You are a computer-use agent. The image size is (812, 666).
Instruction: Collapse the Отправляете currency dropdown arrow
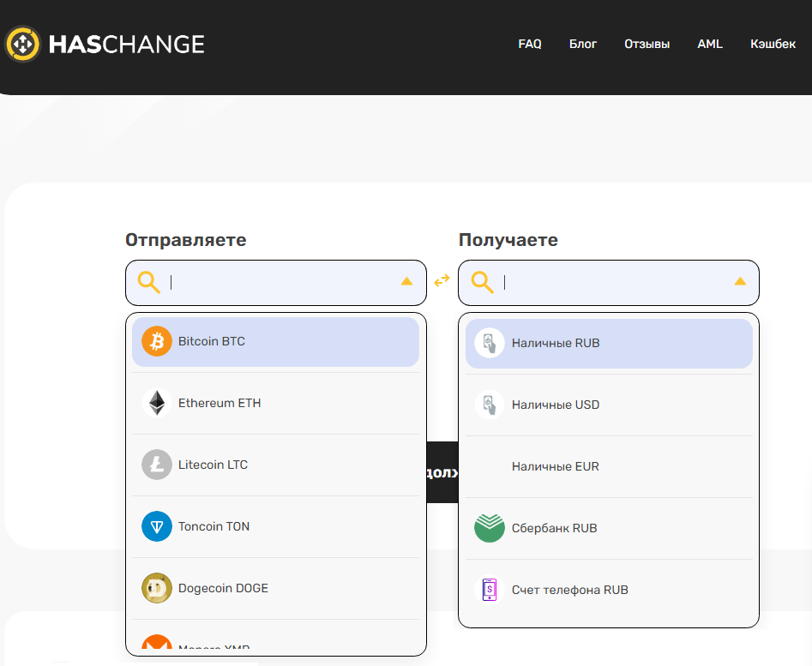(x=407, y=281)
